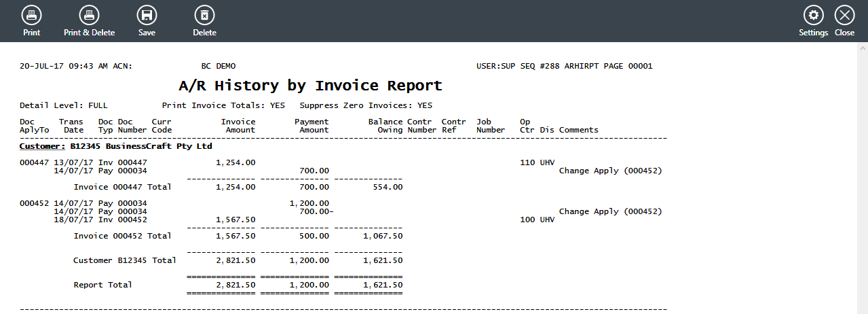868x314 pixels.
Task: Click payment amount 700.00- negative entry
Action: (x=316, y=211)
